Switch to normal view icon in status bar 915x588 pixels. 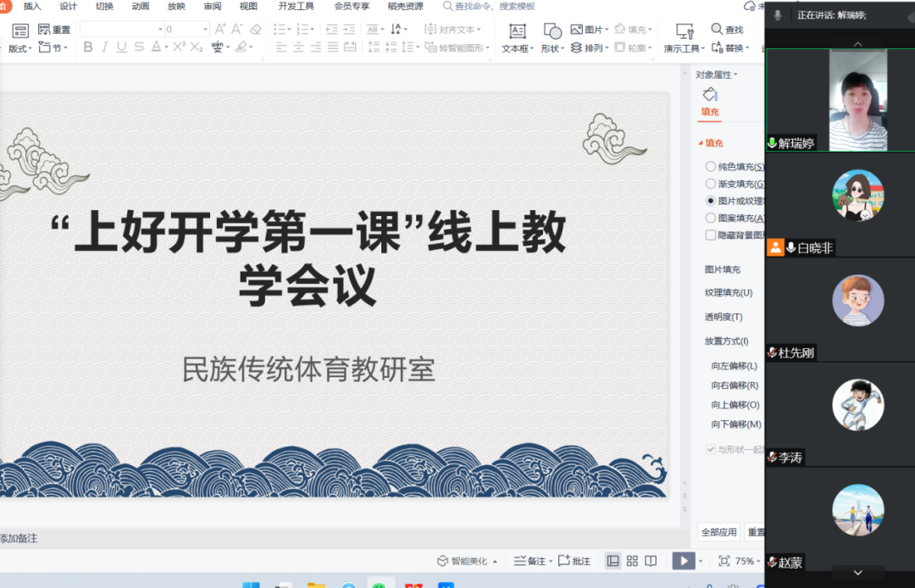click(613, 561)
